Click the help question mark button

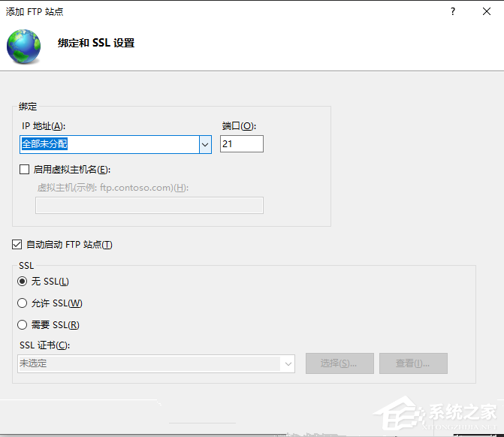[453, 11]
